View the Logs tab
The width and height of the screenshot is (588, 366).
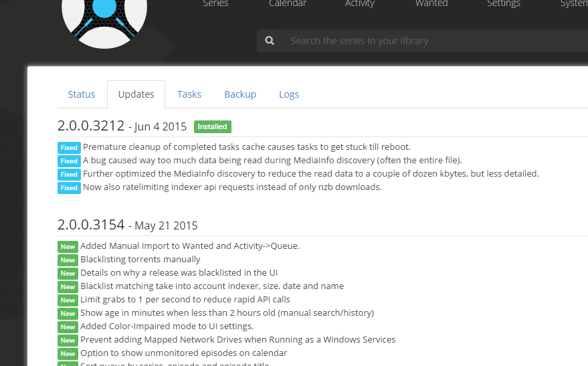point(289,94)
